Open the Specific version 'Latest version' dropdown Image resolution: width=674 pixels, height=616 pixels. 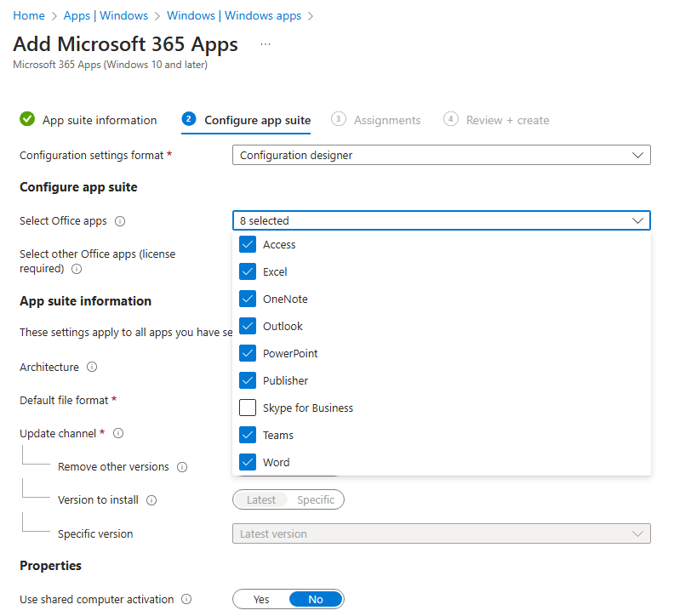point(442,533)
